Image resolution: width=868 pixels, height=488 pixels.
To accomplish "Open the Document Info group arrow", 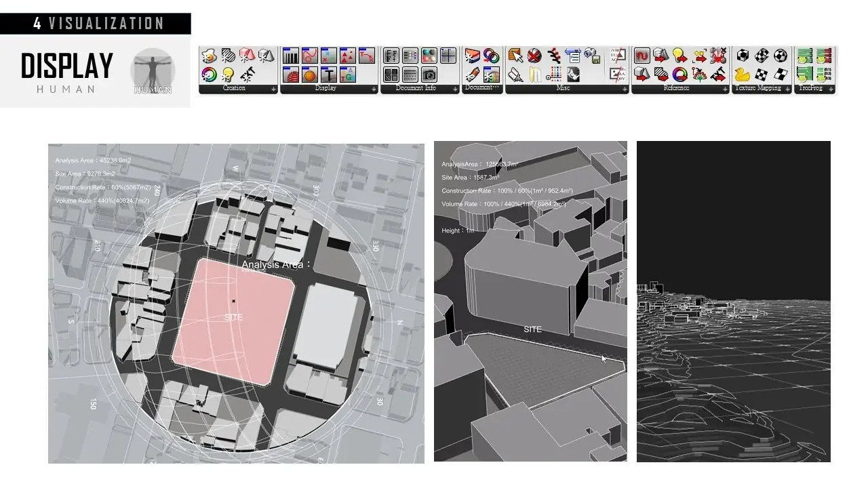I will (455, 89).
